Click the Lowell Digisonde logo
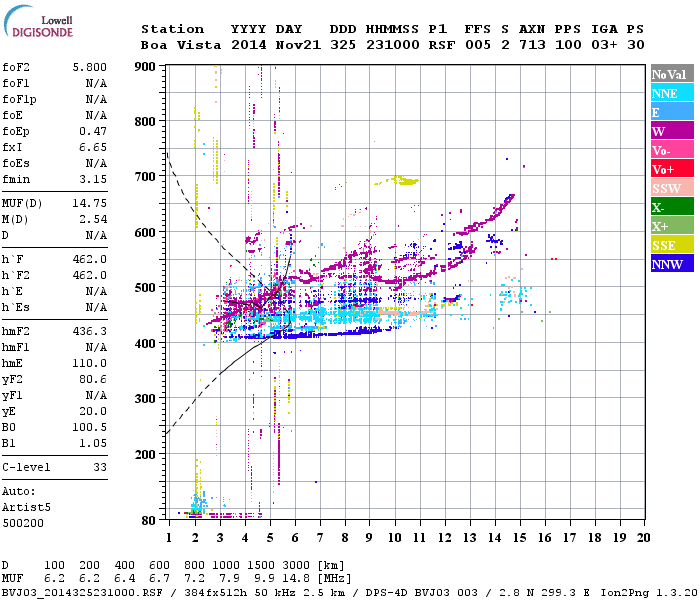This screenshot has width=700, height=600. pyautogui.click(x=38, y=21)
